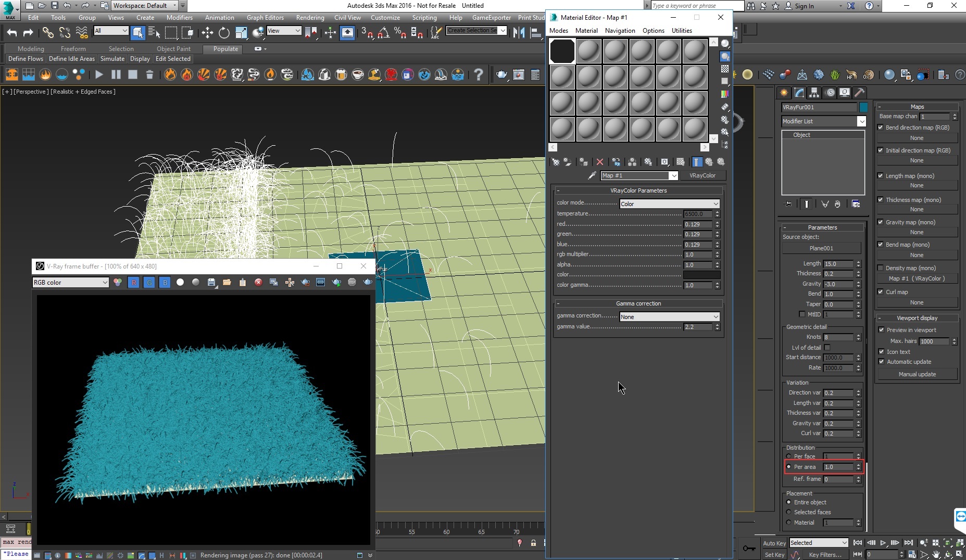The image size is (966, 560).
Task: Toggle Backlight icon in Material Editor
Action: point(725,56)
